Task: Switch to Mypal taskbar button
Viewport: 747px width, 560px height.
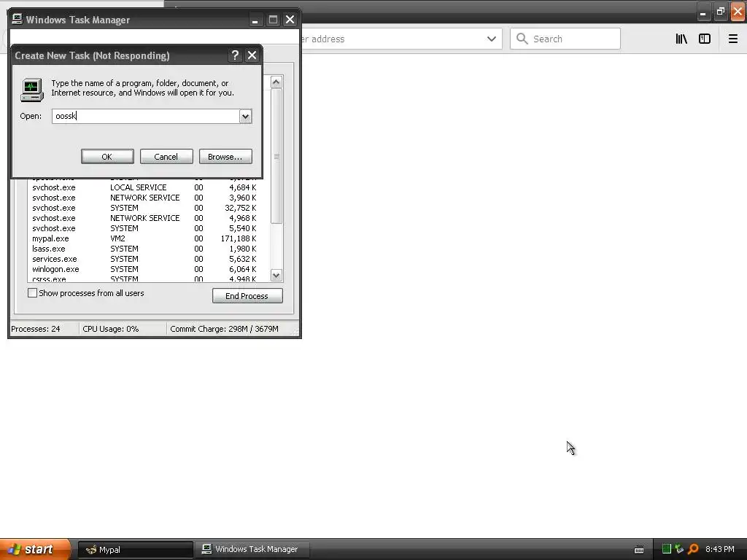Action: (135, 550)
